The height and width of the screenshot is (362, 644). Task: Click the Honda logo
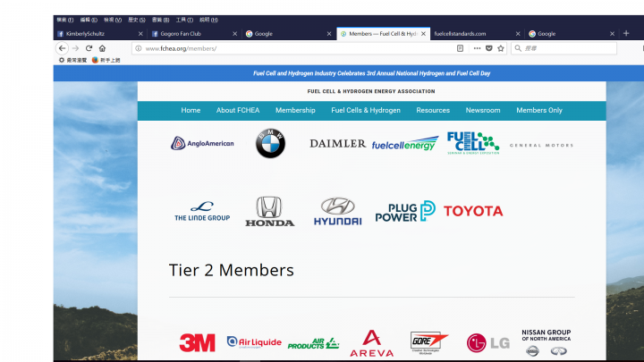coord(270,211)
